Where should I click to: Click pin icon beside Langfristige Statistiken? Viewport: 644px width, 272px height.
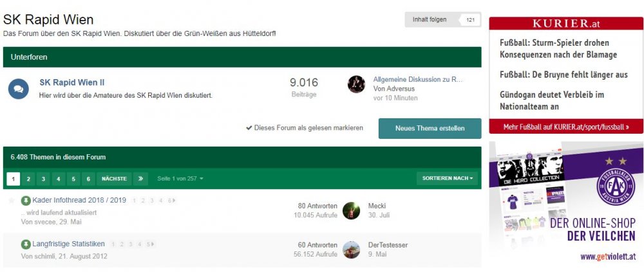point(26,244)
